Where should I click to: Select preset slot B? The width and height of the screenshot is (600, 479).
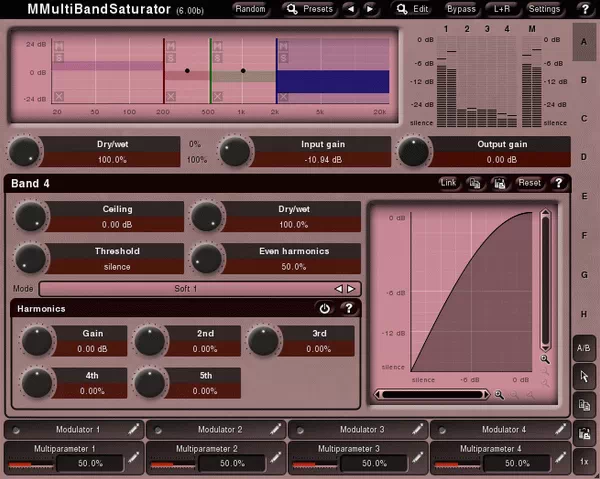[584, 80]
